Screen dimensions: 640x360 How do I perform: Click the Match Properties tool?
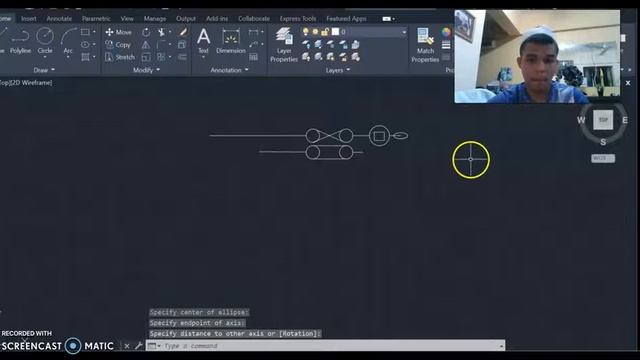point(425,45)
